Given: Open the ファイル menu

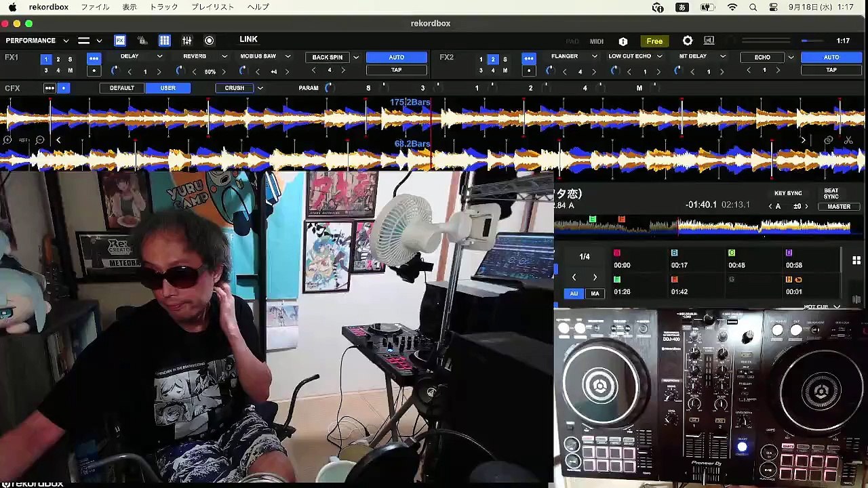Looking at the screenshot, I should [x=95, y=7].
